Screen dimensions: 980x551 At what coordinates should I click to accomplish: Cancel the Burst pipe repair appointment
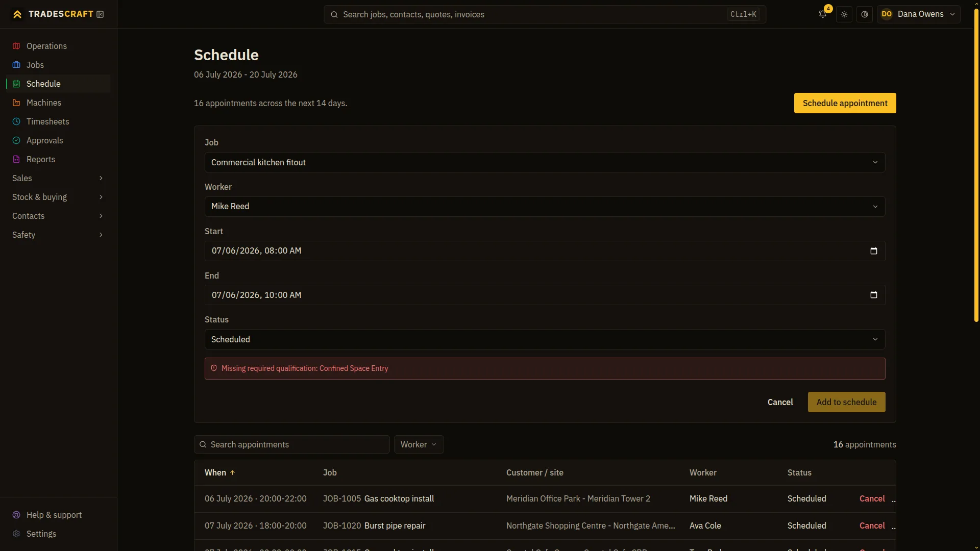pyautogui.click(x=872, y=525)
